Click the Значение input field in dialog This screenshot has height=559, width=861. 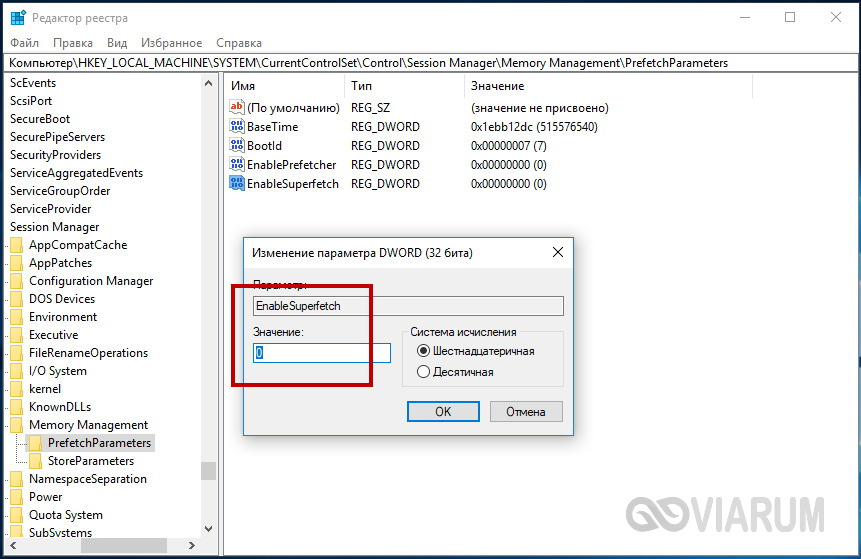coord(322,353)
